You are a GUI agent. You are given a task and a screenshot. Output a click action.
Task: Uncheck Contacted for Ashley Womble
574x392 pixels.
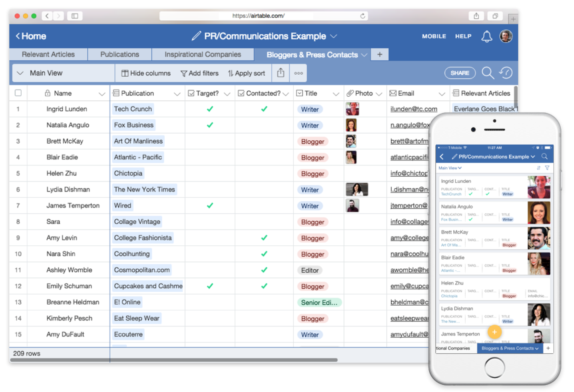[264, 270]
